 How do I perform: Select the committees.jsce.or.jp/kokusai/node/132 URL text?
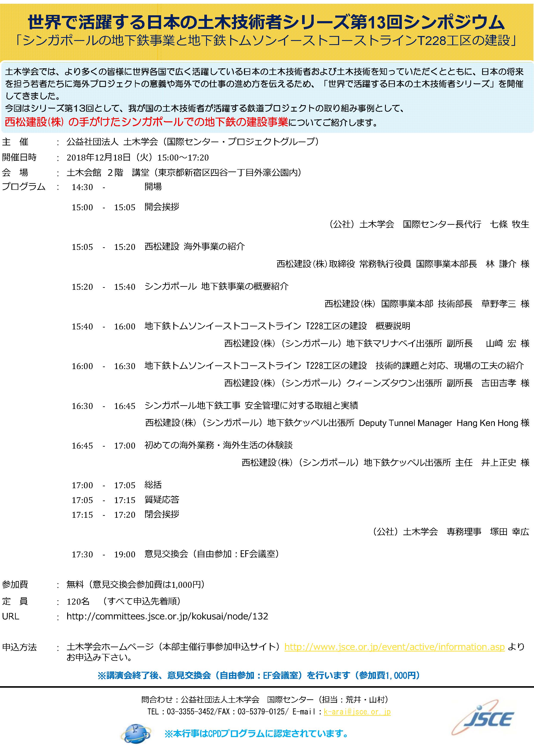click(167, 616)
